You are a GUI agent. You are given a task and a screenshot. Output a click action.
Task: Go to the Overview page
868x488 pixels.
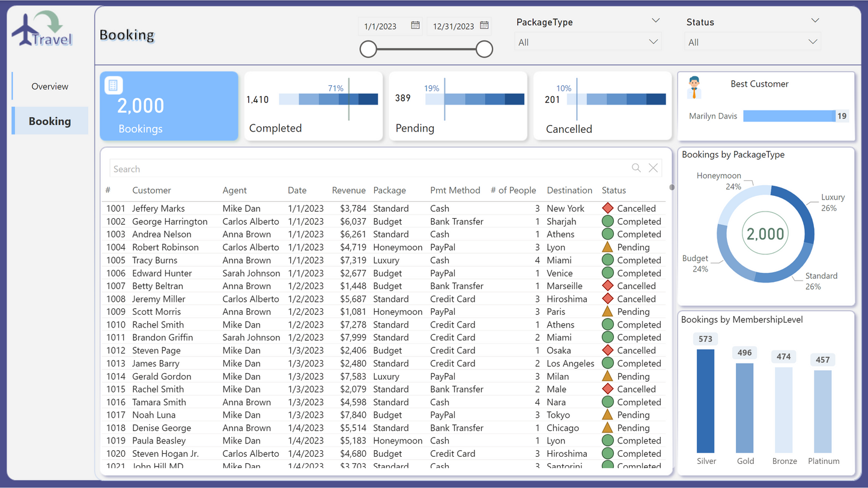point(50,86)
